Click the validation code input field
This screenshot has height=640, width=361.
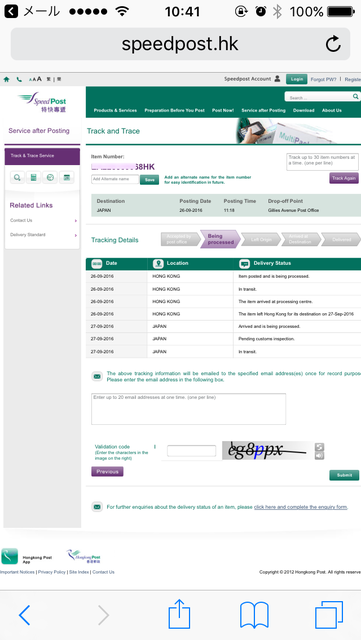[x=192, y=451]
